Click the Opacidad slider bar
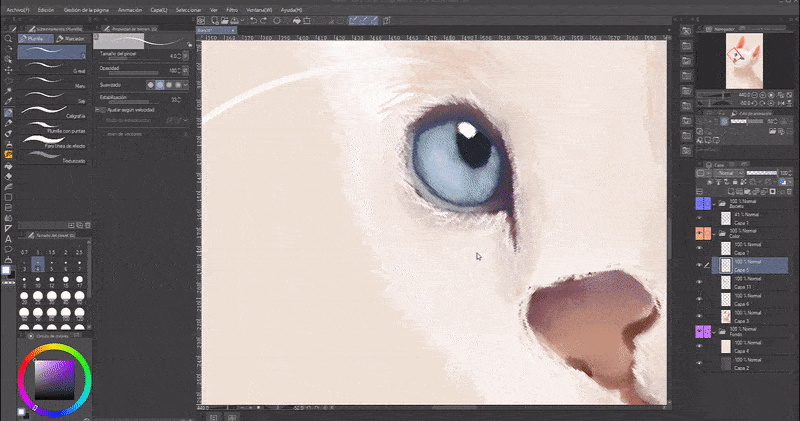800x421 pixels. [x=135, y=73]
